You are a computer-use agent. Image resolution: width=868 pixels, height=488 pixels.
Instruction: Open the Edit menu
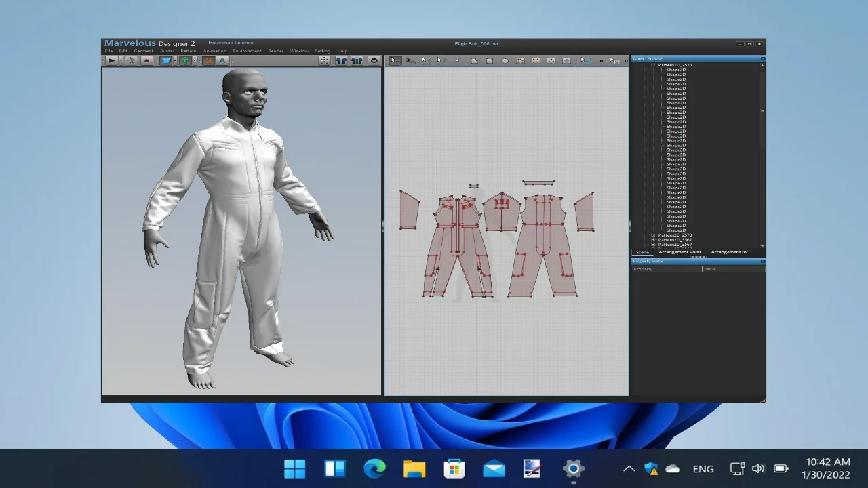click(x=123, y=51)
